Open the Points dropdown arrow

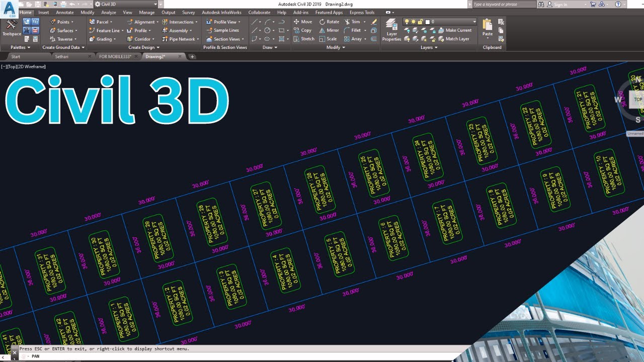click(72, 22)
